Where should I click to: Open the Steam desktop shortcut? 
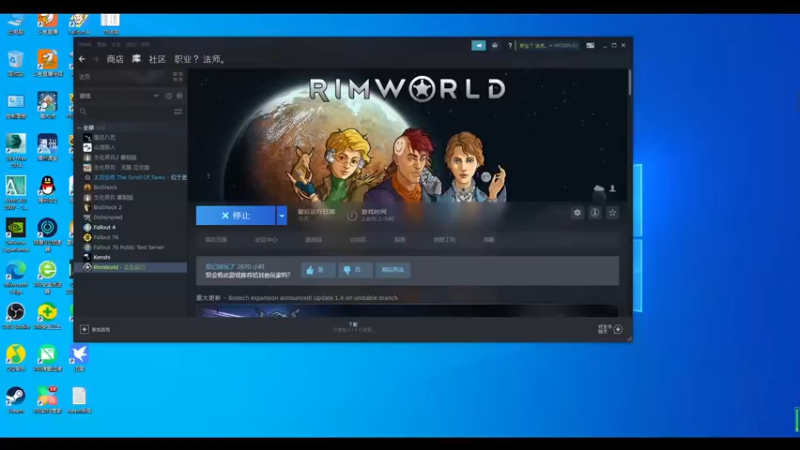pos(15,400)
